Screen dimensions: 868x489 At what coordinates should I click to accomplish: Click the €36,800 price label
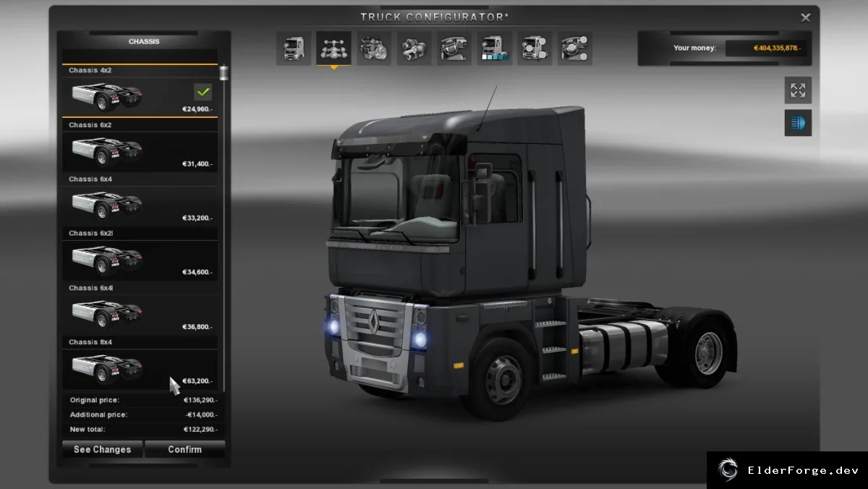[x=197, y=327]
